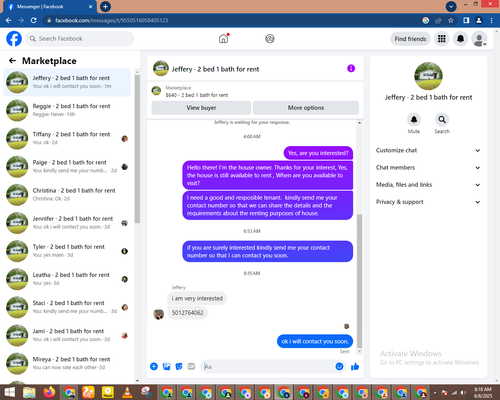Open the account profile avatar menu

[479, 39]
